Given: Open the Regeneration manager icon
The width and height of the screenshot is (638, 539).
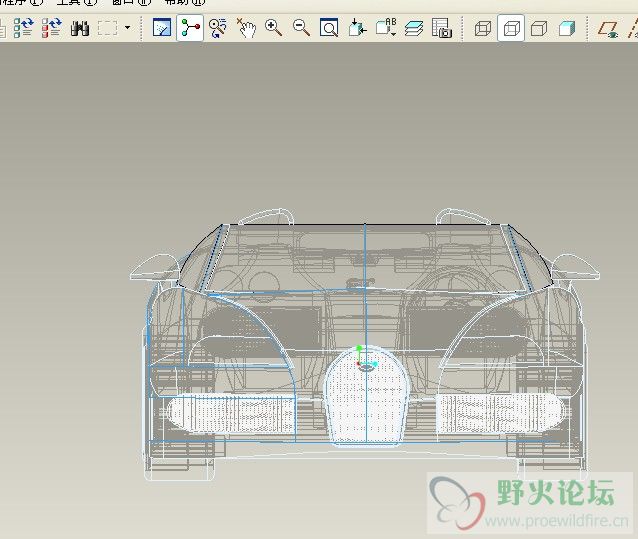Looking at the screenshot, I should click(52, 28).
